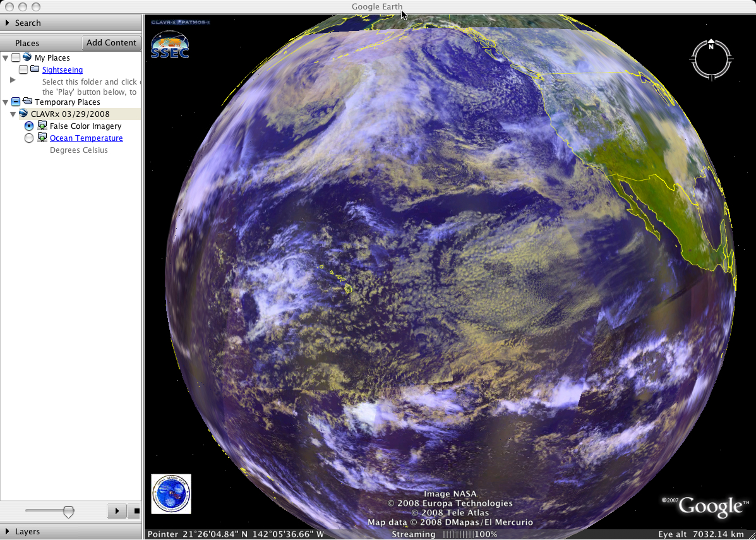The width and height of the screenshot is (756, 540).
Task: Click the NOAA seal logo overlay
Action: 171,494
